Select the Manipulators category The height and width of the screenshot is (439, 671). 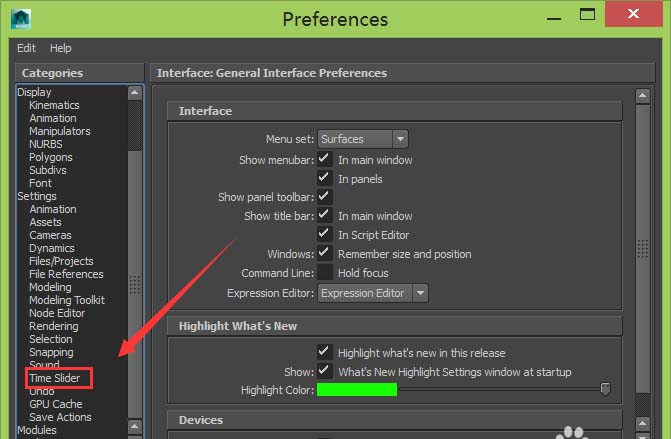pos(60,131)
